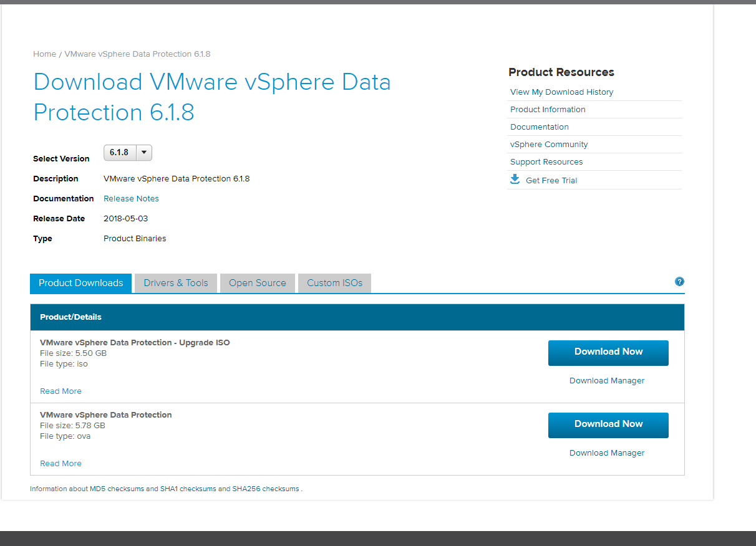Open Download Manager for the ova file

pos(607,453)
